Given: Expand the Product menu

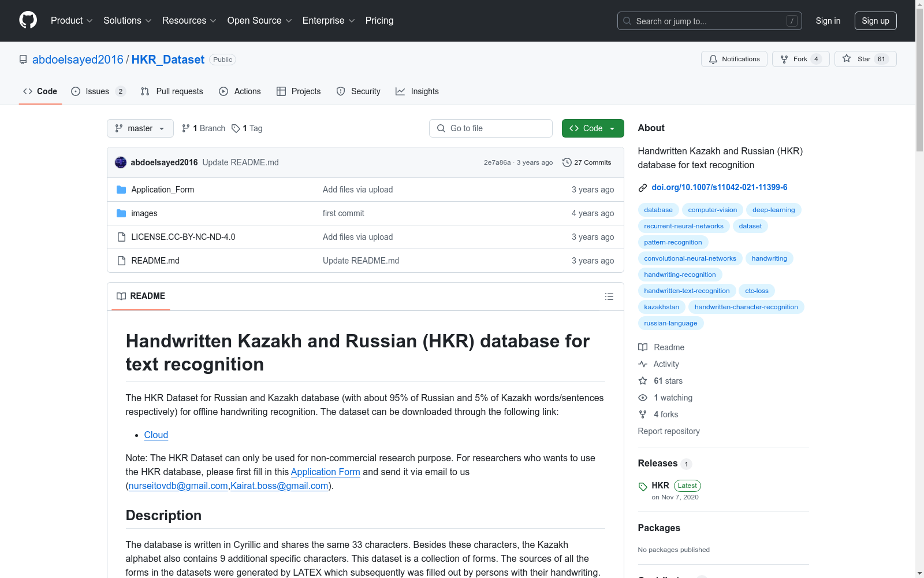Looking at the screenshot, I should [72, 21].
